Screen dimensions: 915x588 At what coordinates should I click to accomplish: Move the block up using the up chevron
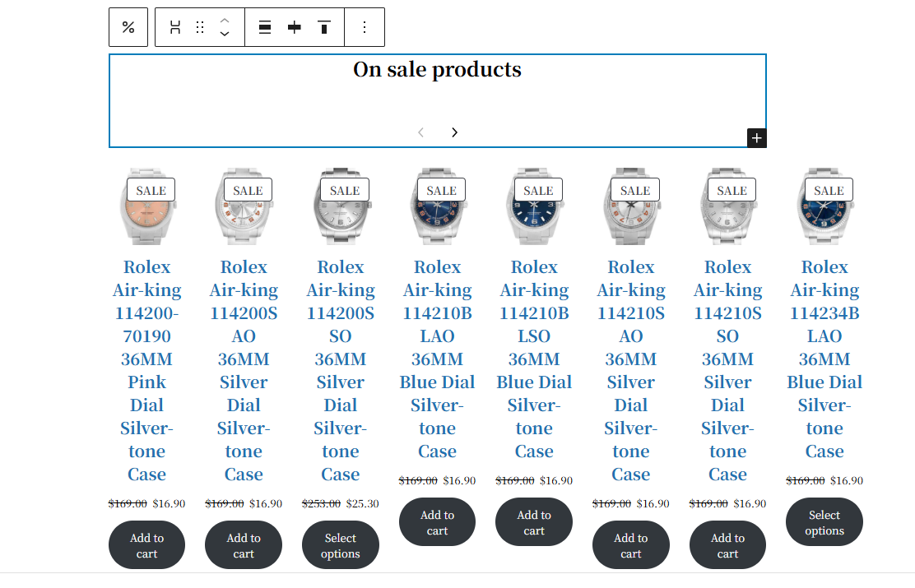[x=224, y=21]
